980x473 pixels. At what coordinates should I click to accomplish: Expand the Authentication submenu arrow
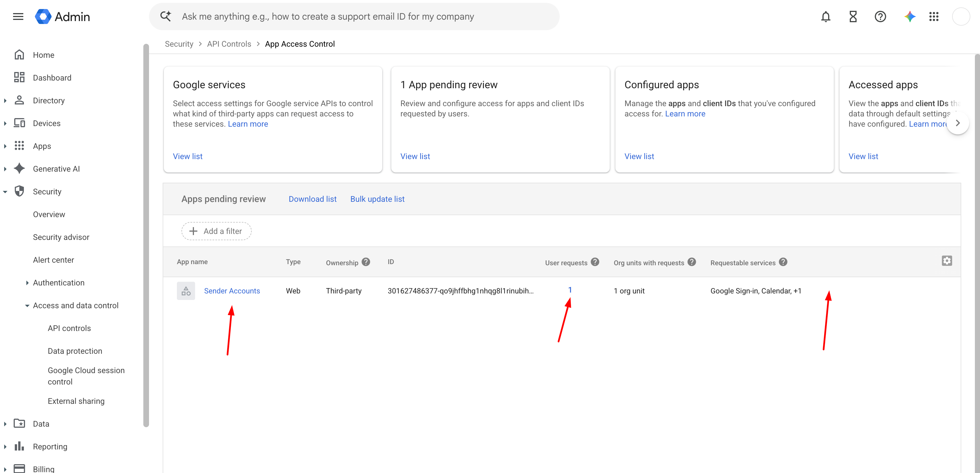27,283
